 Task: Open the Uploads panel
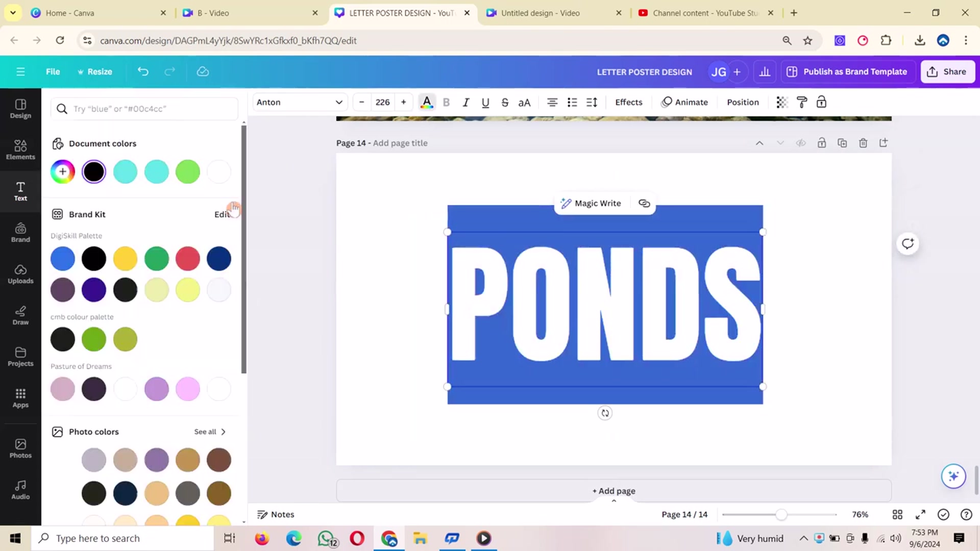20,274
